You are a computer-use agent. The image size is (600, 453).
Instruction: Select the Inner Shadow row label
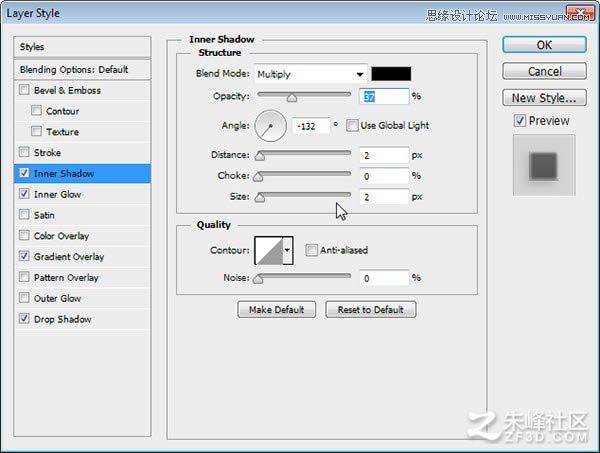pyautogui.click(x=64, y=174)
